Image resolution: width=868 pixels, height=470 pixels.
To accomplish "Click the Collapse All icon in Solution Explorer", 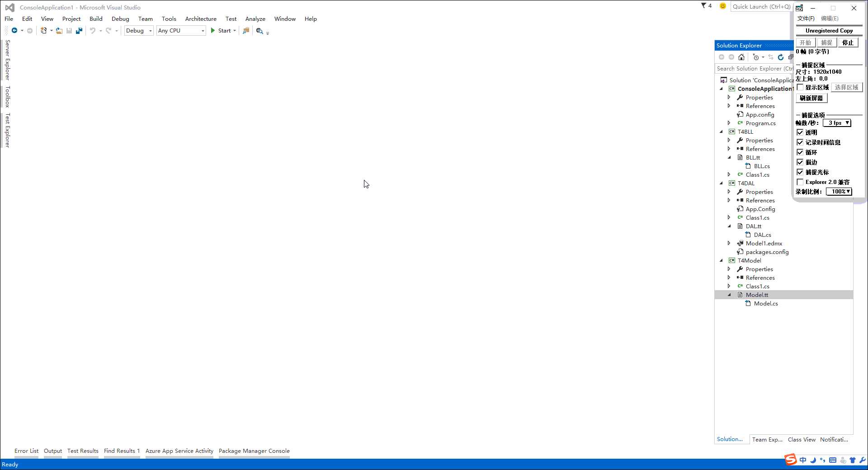I will point(790,57).
